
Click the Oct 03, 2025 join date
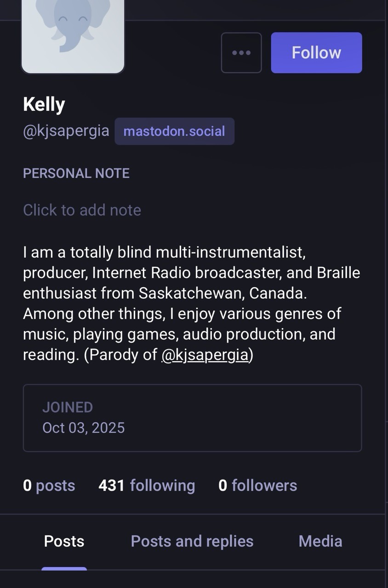point(83,428)
